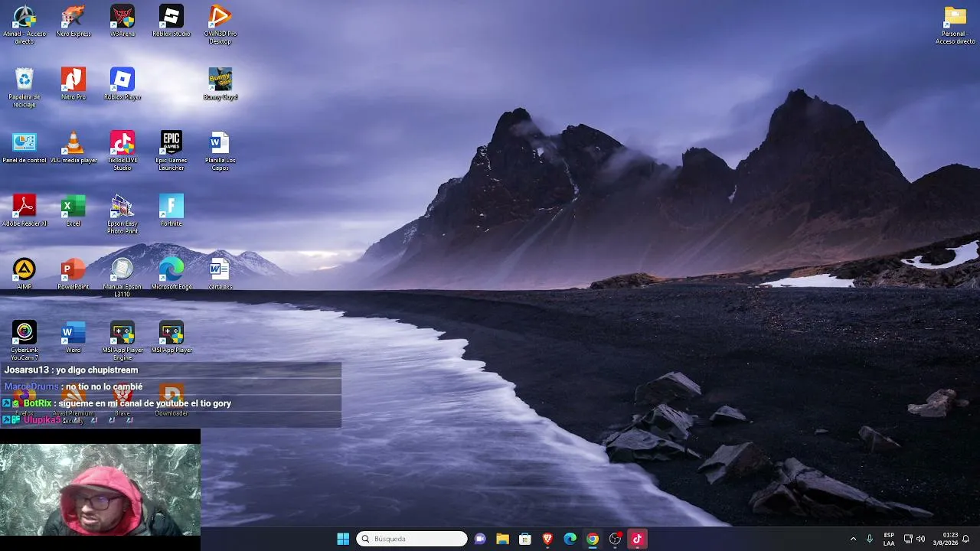Open Panel de control icon
980x551 pixels.
coord(24,147)
